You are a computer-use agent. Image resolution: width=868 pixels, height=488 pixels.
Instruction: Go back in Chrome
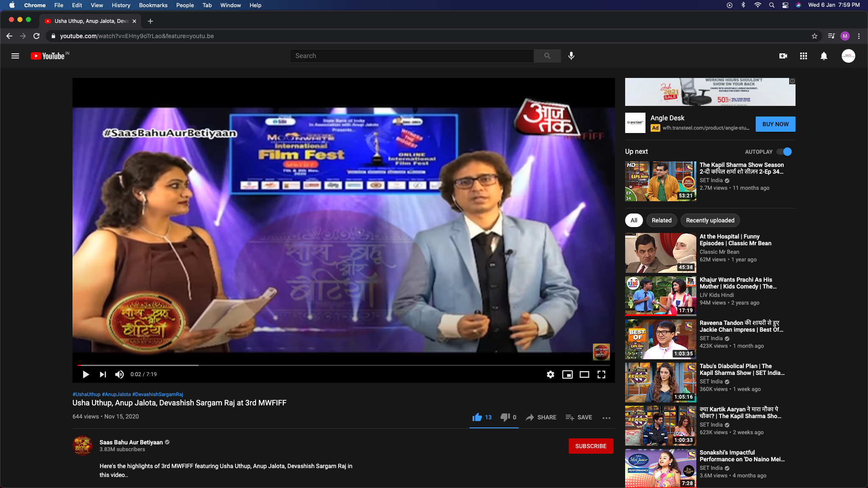9,36
